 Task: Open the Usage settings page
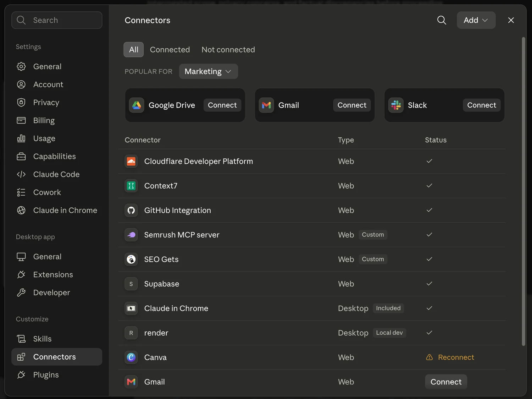click(x=57, y=138)
